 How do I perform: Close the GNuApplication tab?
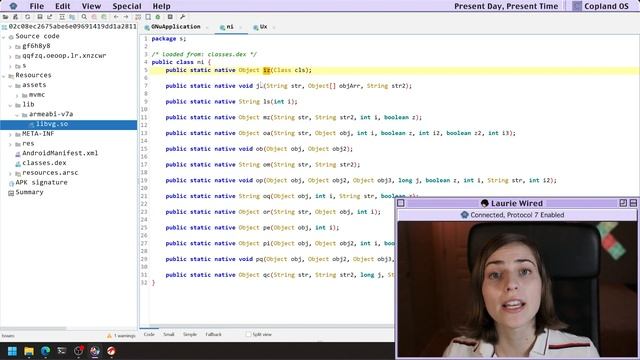click(x=207, y=27)
